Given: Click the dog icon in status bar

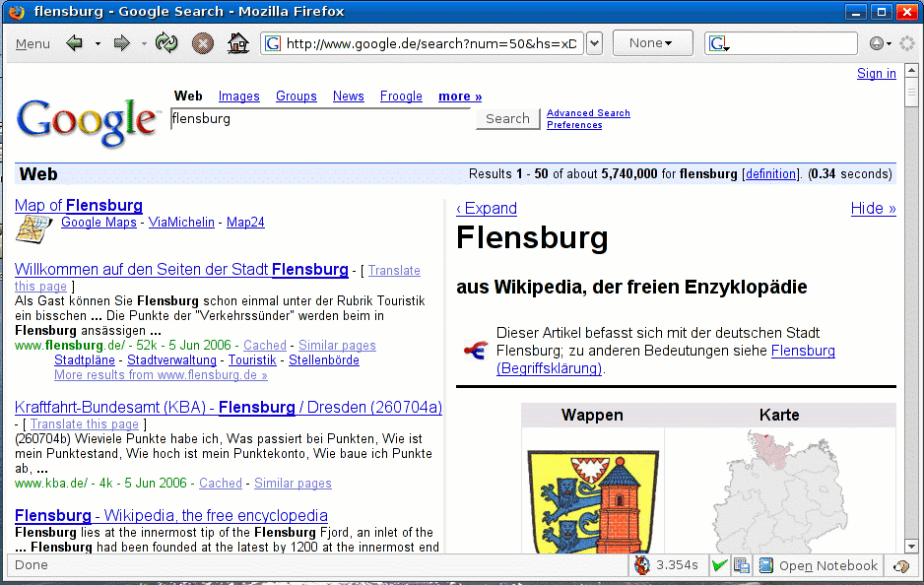Looking at the screenshot, I should coord(641,565).
